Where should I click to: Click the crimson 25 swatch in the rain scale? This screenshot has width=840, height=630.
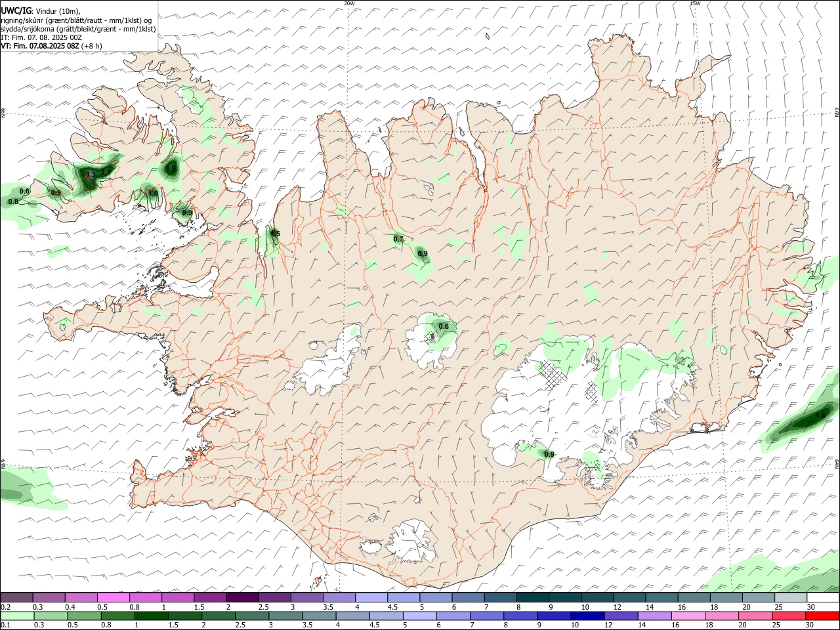pyautogui.click(x=789, y=616)
